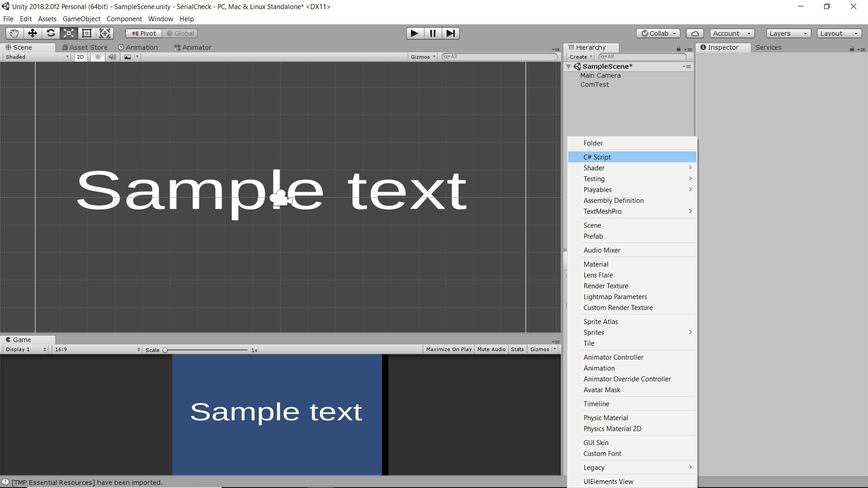Collapse the SampleScene hierarchy triangle
The image size is (868, 488).
pyautogui.click(x=569, y=66)
